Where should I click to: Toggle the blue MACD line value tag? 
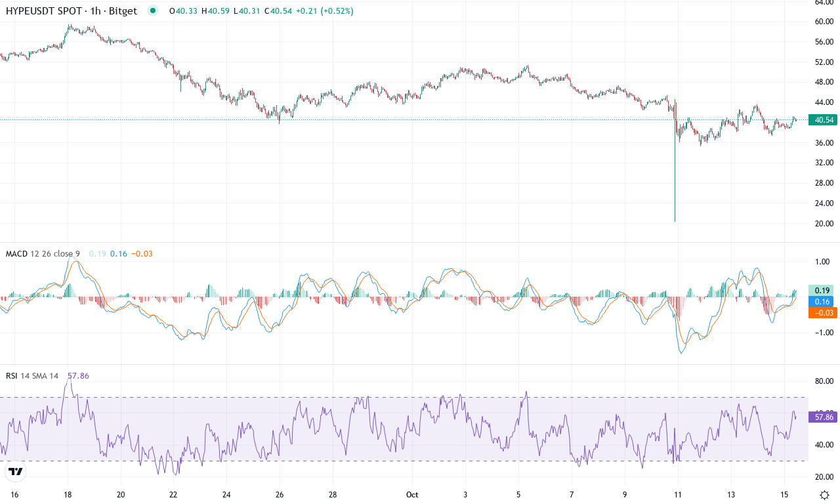[822, 301]
